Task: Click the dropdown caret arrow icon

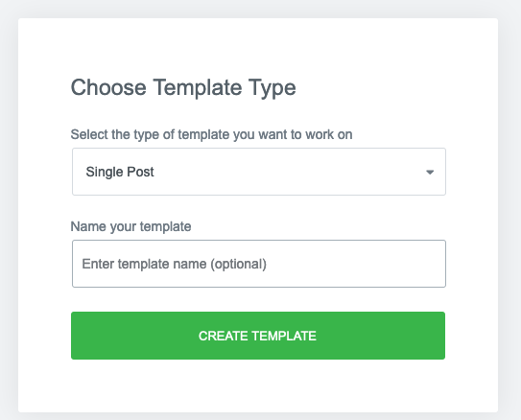Action: click(430, 173)
